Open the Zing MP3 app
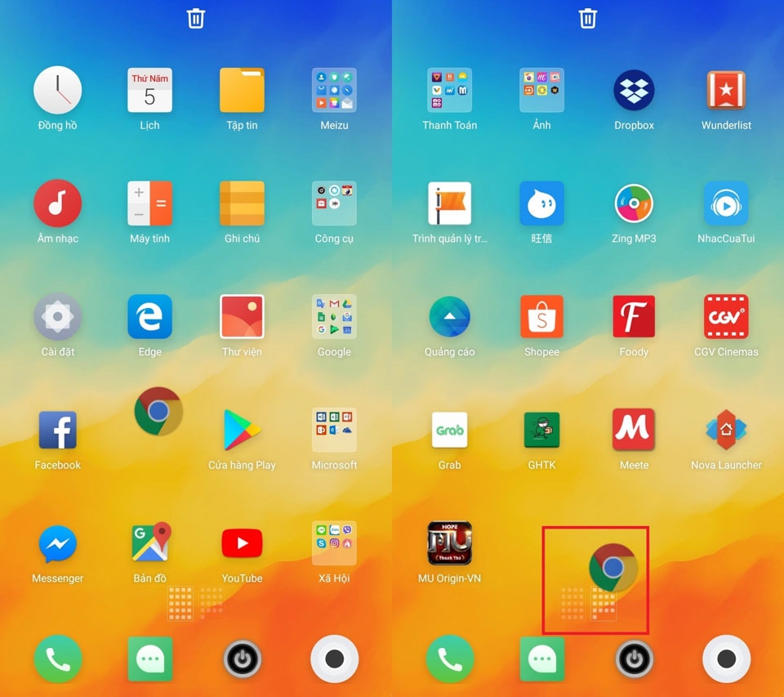This screenshot has width=784, height=697. tap(634, 203)
